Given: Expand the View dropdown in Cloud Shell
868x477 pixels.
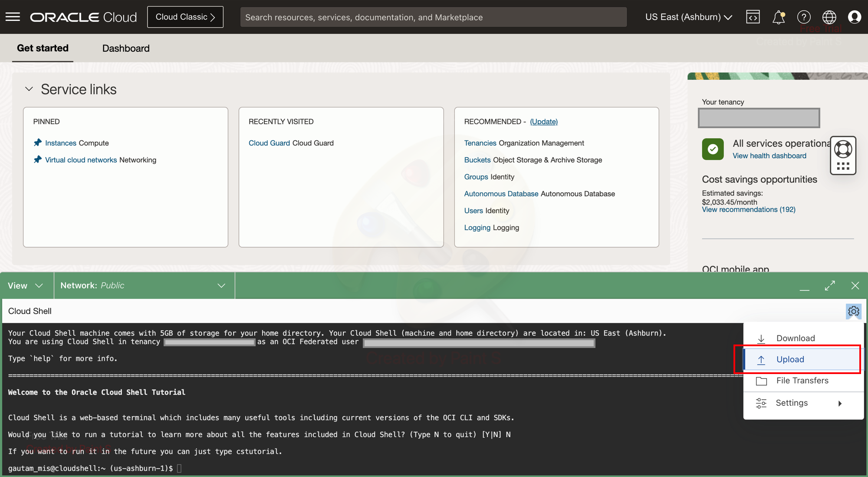Looking at the screenshot, I should [x=25, y=285].
